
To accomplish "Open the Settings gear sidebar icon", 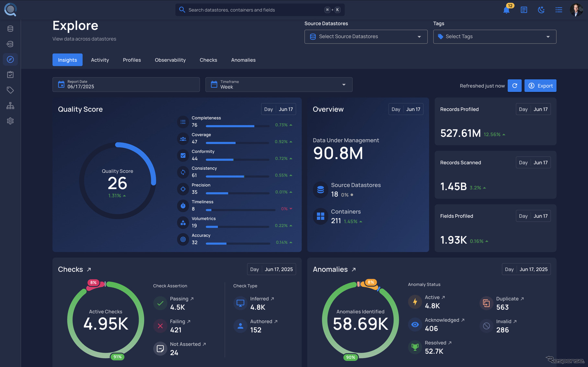I will pyautogui.click(x=10, y=121).
